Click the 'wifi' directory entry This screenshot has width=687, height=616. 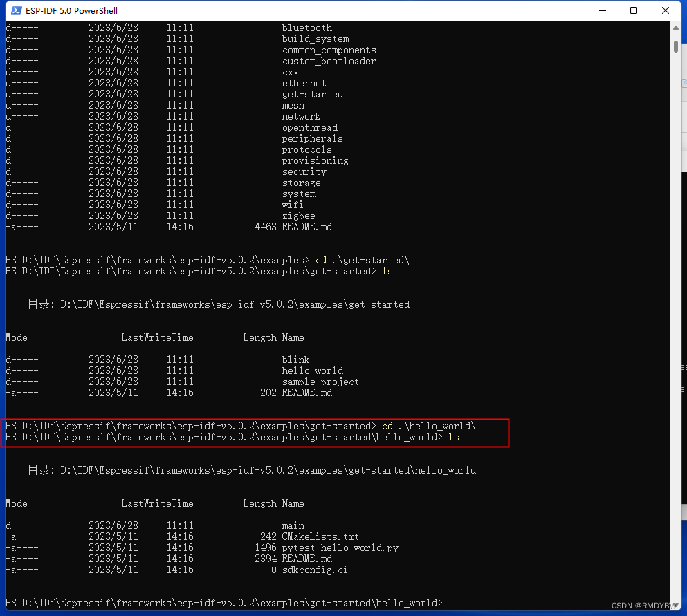pyautogui.click(x=293, y=205)
